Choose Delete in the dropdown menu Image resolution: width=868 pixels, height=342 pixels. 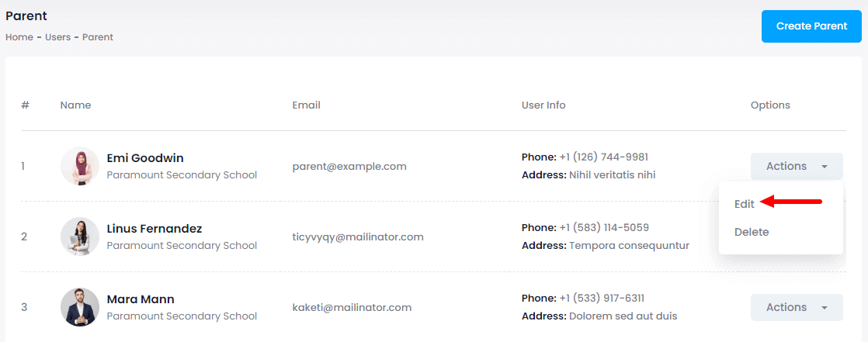pyautogui.click(x=752, y=232)
